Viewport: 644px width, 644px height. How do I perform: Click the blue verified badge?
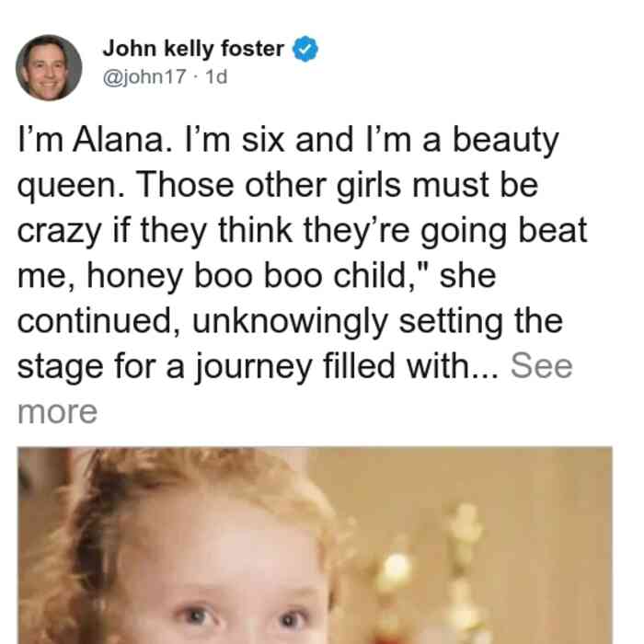tap(305, 49)
